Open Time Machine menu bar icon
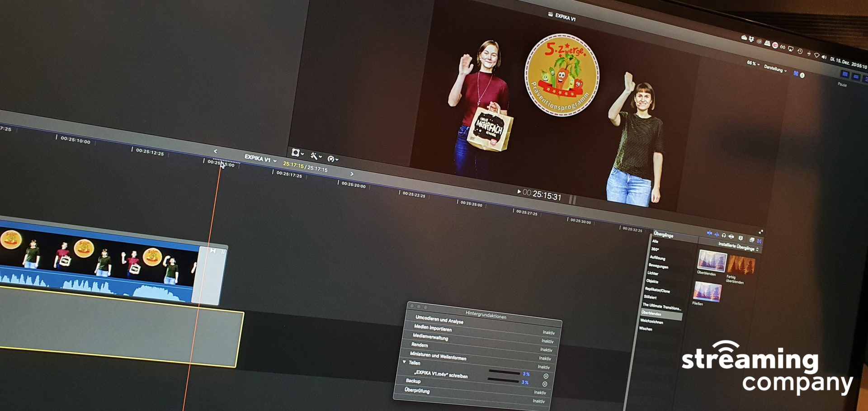Screen dimensions: 868x411 click(800, 51)
